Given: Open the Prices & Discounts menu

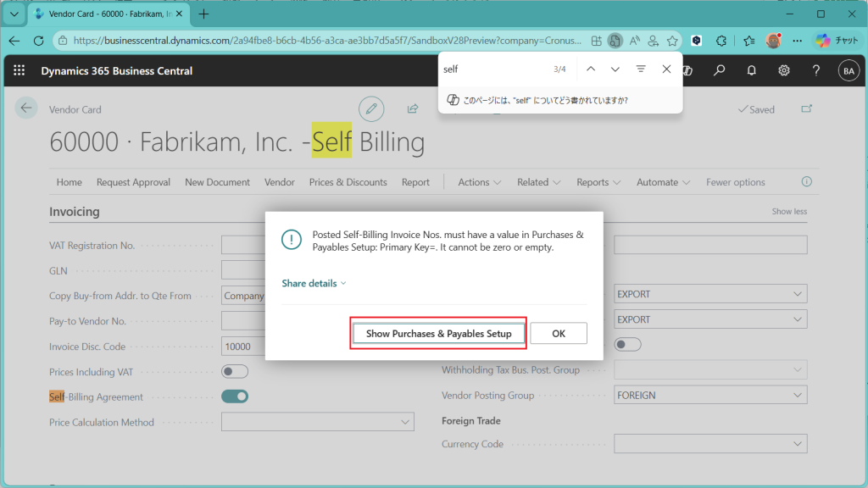Looking at the screenshot, I should pyautogui.click(x=348, y=182).
